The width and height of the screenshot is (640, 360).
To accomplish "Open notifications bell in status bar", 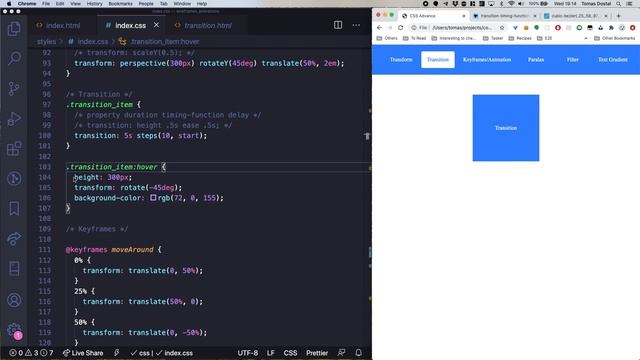I will coord(358,353).
